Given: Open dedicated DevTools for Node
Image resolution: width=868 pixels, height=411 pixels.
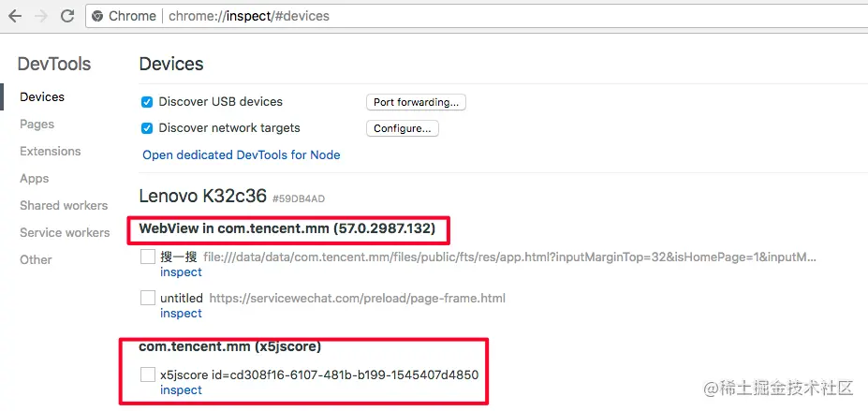Looking at the screenshot, I should pyautogui.click(x=242, y=154).
